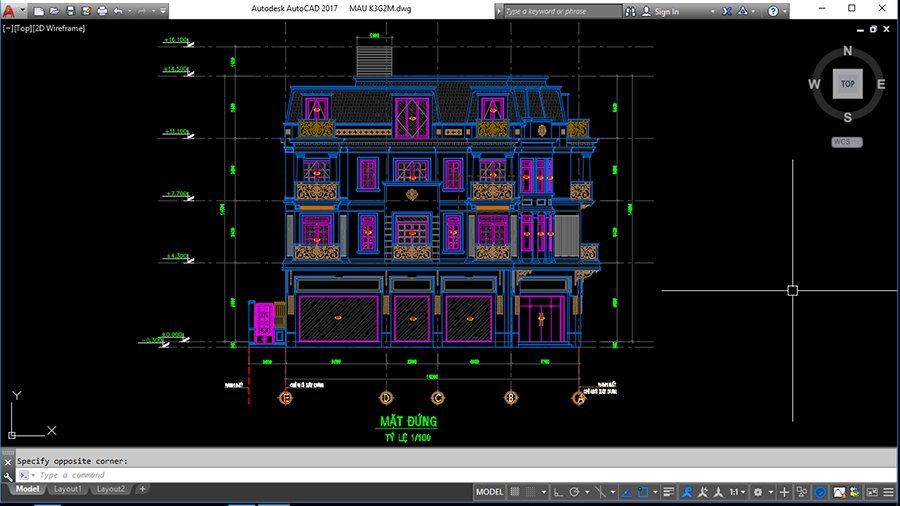The width and height of the screenshot is (900, 506).
Task: Click the S direction on the ViewCube compass
Action: [848, 118]
